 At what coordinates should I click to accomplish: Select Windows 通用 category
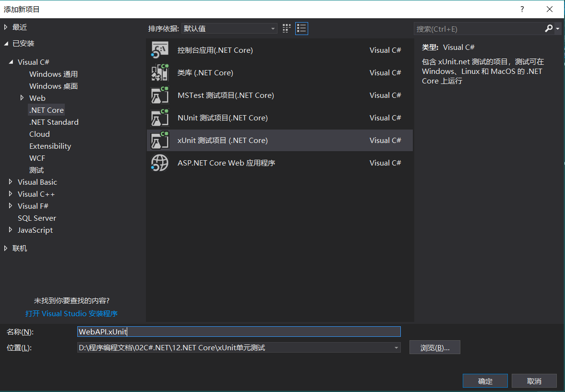(x=53, y=74)
